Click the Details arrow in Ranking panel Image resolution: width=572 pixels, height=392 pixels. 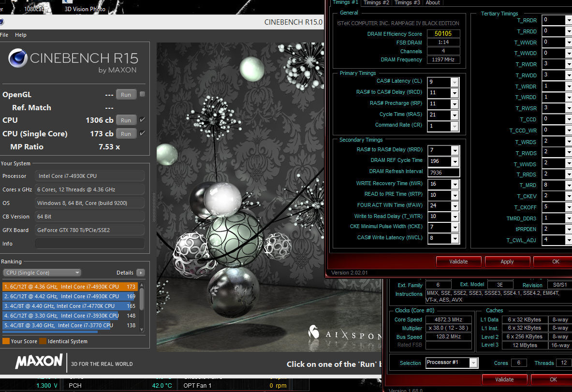click(140, 273)
